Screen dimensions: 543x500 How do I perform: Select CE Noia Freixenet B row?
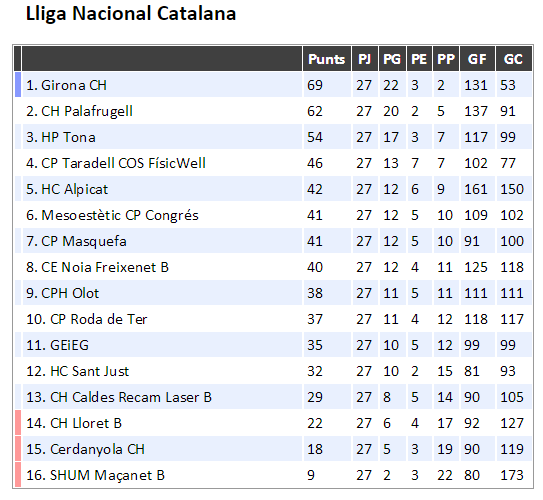pos(274,267)
